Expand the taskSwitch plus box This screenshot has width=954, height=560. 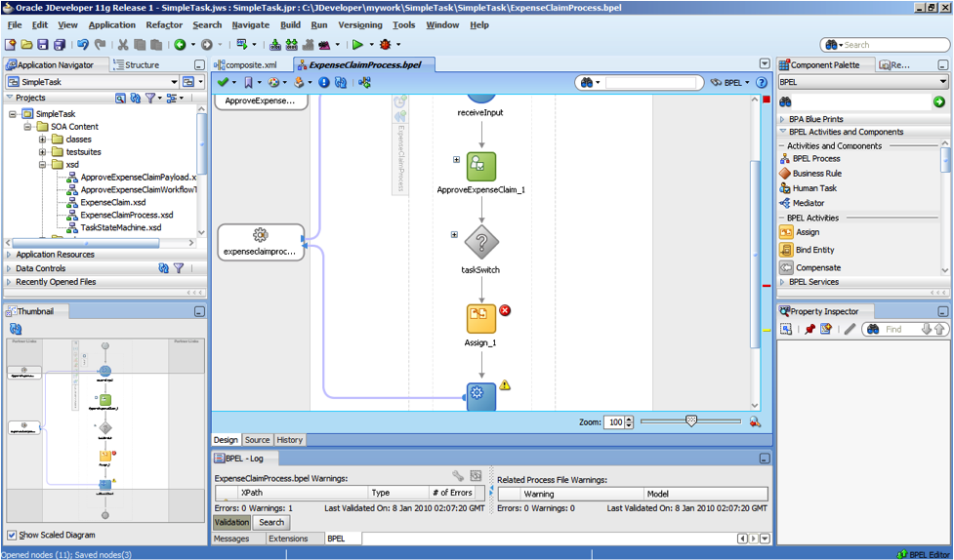(454, 234)
